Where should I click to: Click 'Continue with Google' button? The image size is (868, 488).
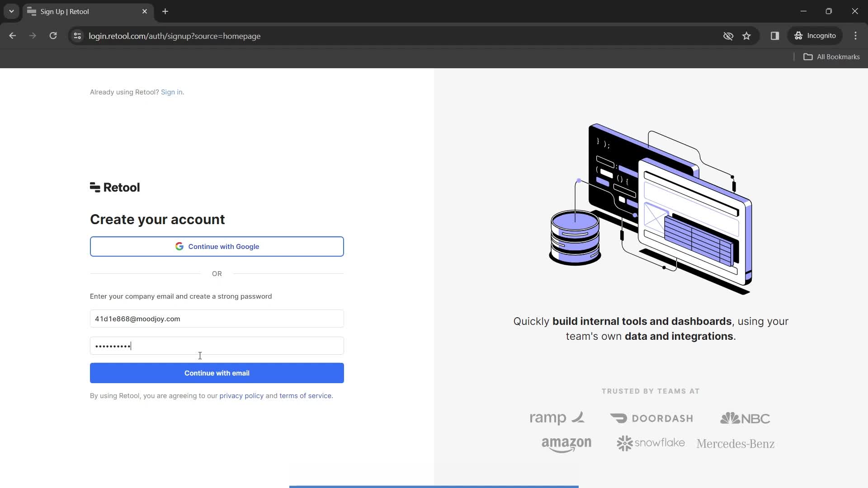(217, 247)
